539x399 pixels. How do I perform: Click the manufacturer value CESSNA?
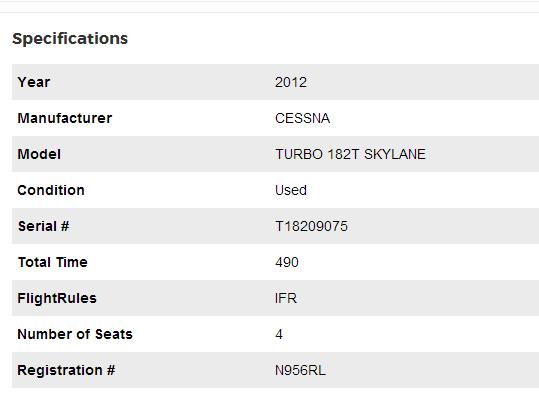(x=302, y=119)
